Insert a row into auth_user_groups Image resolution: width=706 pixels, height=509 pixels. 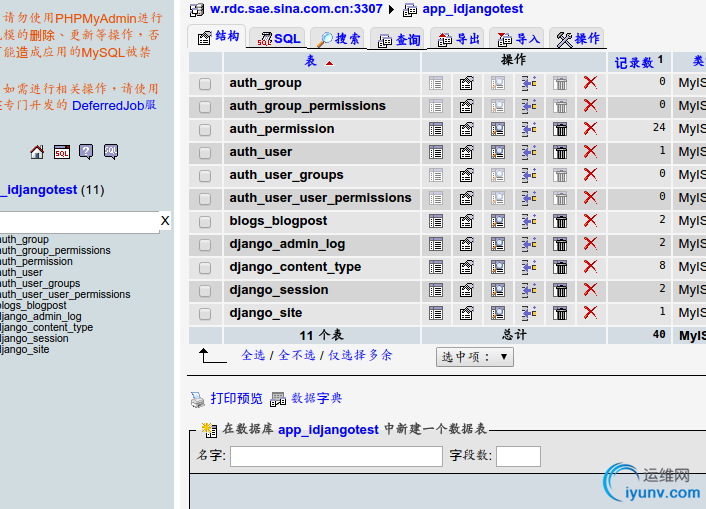point(529,175)
